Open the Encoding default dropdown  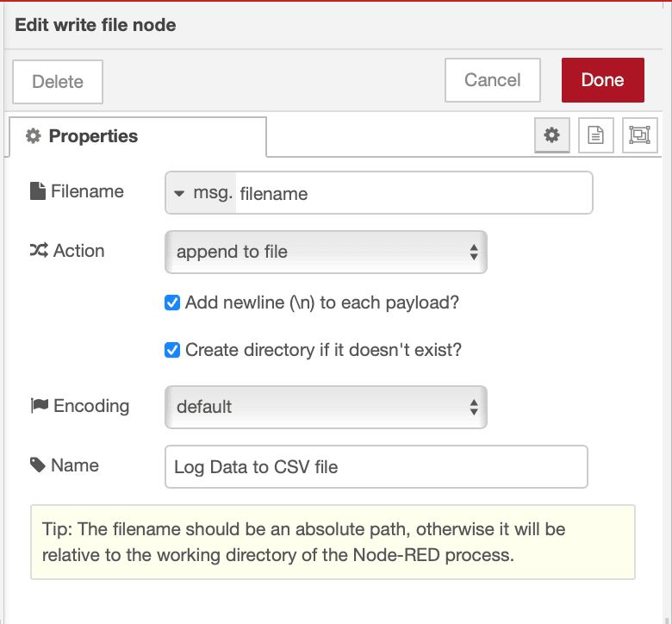(326, 407)
